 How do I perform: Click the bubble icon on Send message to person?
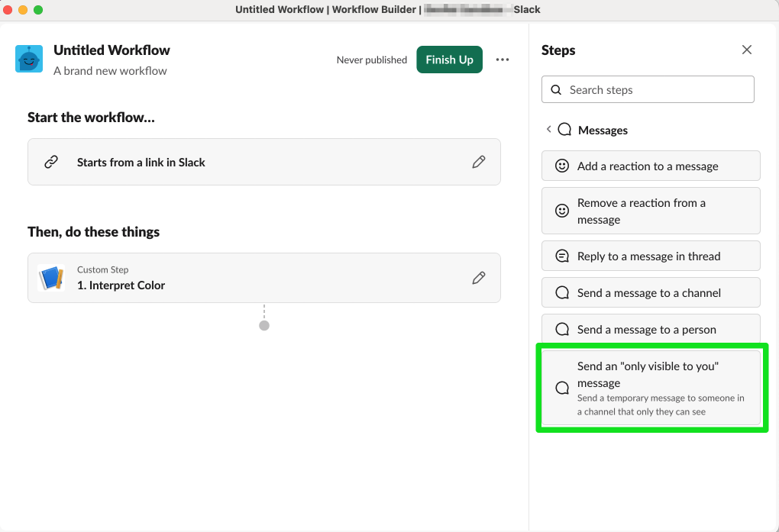tap(561, 329)
